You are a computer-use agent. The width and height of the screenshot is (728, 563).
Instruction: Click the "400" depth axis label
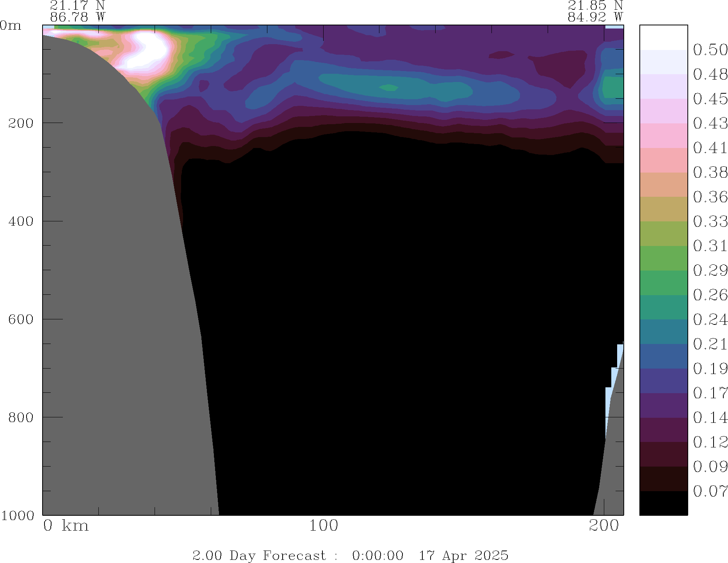click(x=21, y=221)
